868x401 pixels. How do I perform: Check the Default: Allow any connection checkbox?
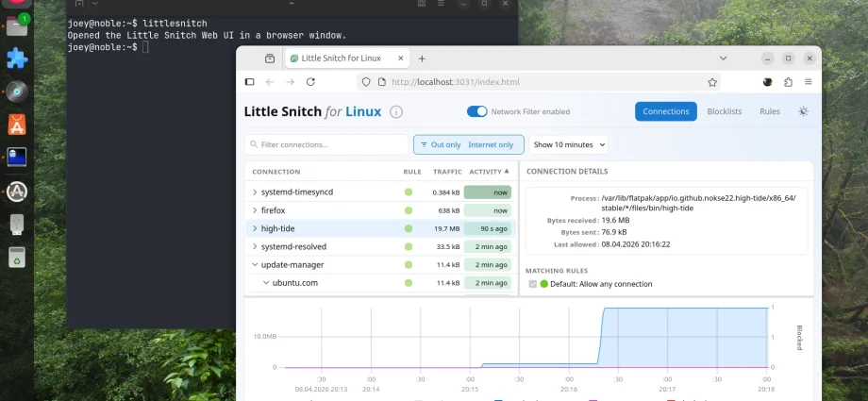[x=532, y=284]
